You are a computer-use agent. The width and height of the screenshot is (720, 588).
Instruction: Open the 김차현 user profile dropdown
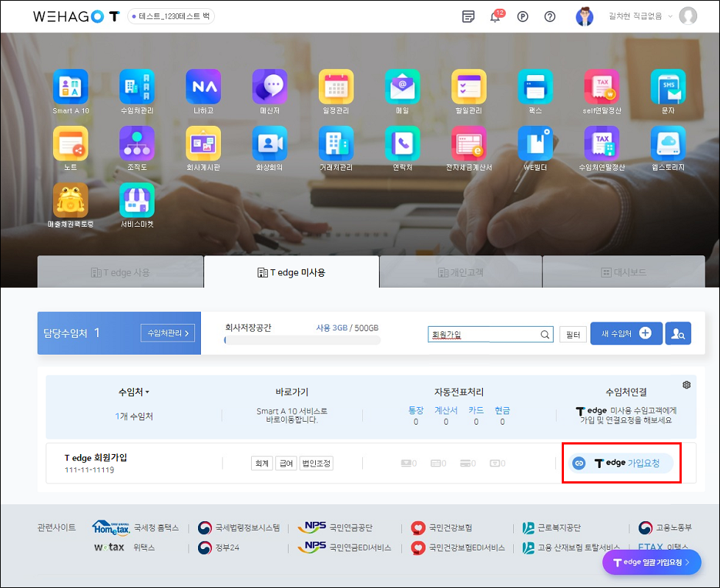click(640, 16)
